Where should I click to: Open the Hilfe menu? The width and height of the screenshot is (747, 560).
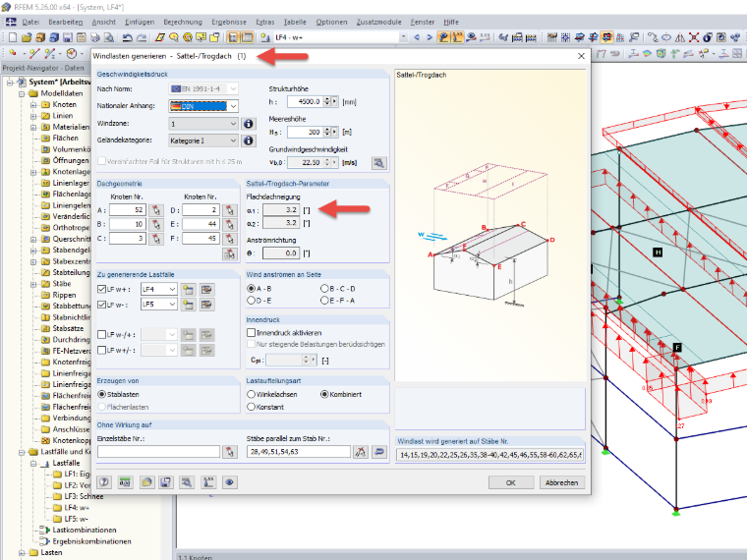pos(451,22)
